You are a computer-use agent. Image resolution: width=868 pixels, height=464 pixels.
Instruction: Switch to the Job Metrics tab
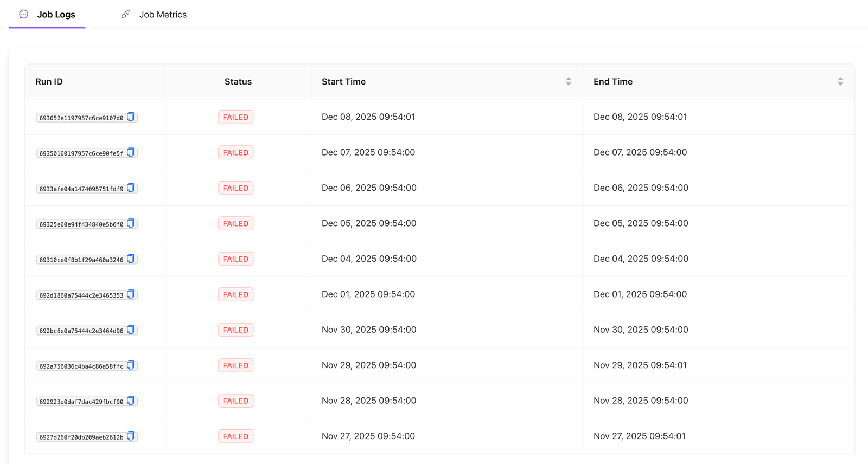(x=162, y=15)
